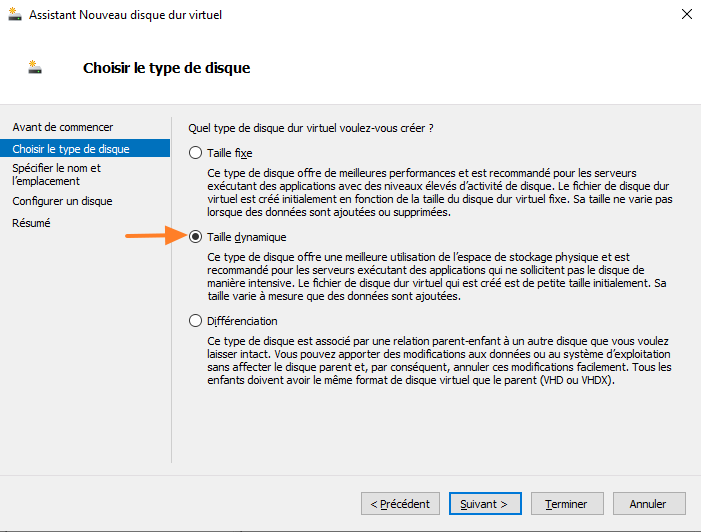This screenshot has height=532, width=701.
Task: Open the Avant de commencer step
Action: [63, 127]
